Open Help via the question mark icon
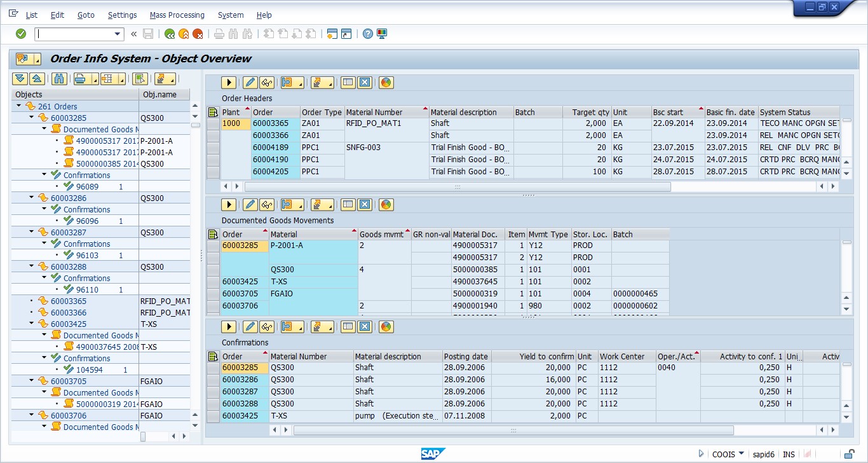This screenshot has height=463, width=868. (367, 34)
